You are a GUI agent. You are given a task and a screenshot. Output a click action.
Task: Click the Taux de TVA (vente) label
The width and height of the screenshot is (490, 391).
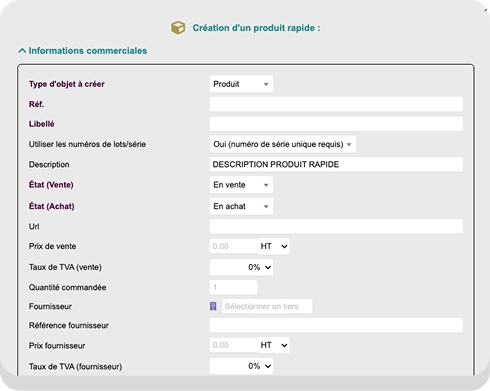pyautogui.click(x=65, y=267)
